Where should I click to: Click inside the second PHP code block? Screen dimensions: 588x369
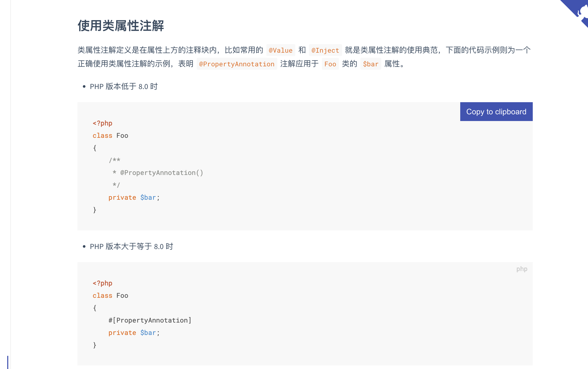[284, 310]
